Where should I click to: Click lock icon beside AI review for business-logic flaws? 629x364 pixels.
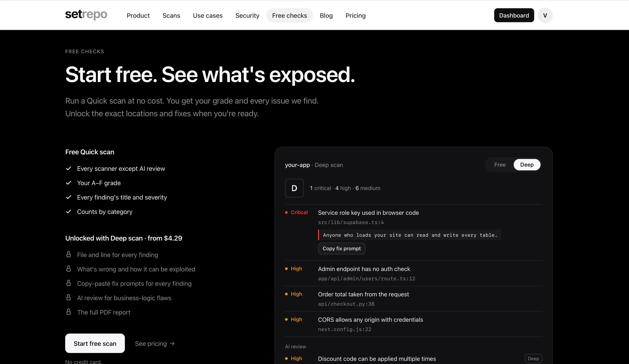click(69, 297)
